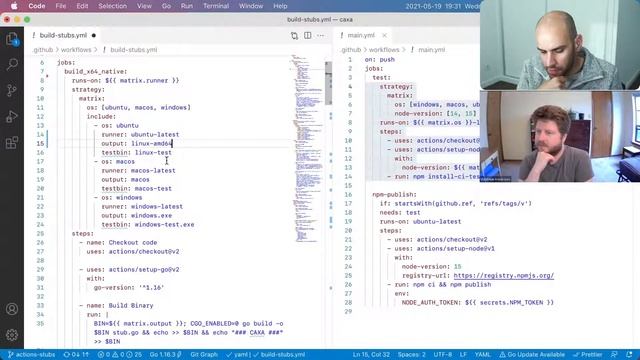Split the editor right with split icon

[x=307, y=36]
